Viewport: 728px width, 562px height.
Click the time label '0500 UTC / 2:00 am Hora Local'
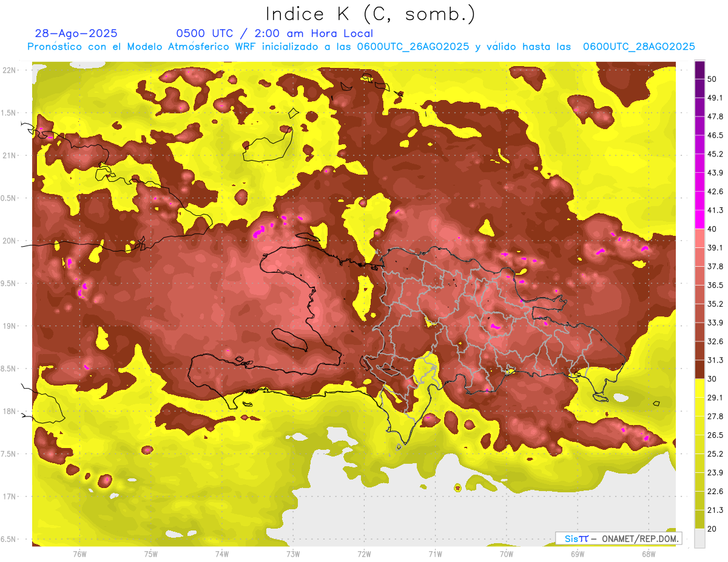tap(274, 33)
